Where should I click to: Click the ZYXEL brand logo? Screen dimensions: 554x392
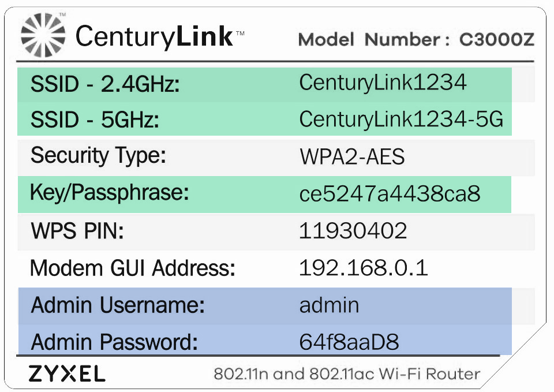(x=67, y=374)
